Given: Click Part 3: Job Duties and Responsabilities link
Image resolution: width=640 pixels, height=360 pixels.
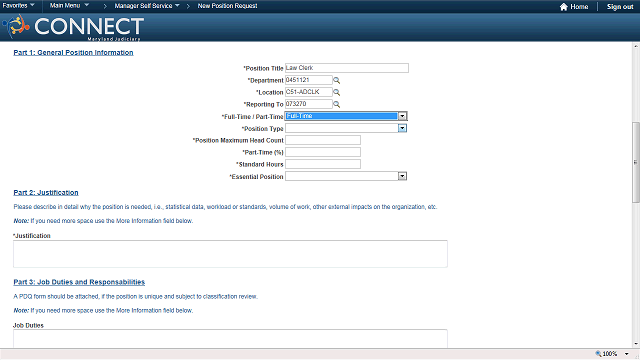Looking at the screenshot, I should pyautogui.click(x=79, y=282).
